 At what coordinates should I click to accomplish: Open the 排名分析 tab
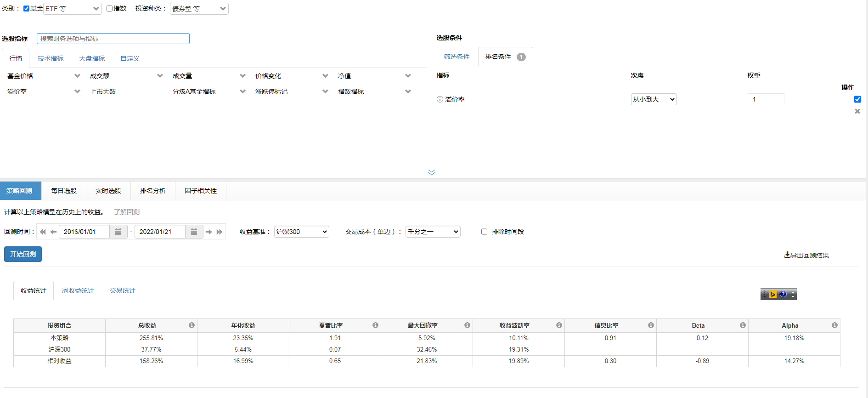point(153,191)
